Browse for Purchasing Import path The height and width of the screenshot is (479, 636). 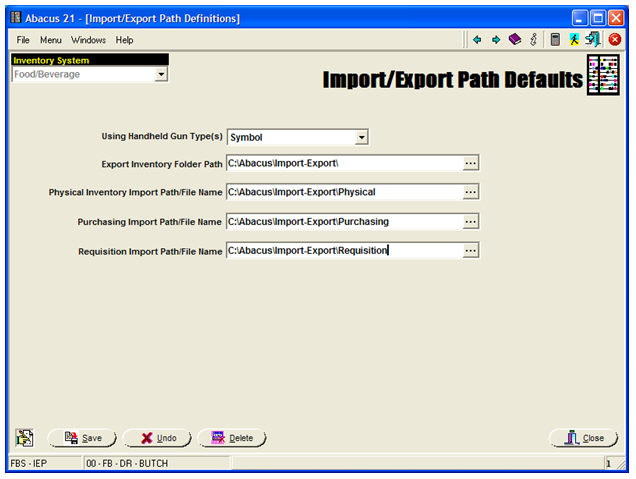(x=471, y=221)
